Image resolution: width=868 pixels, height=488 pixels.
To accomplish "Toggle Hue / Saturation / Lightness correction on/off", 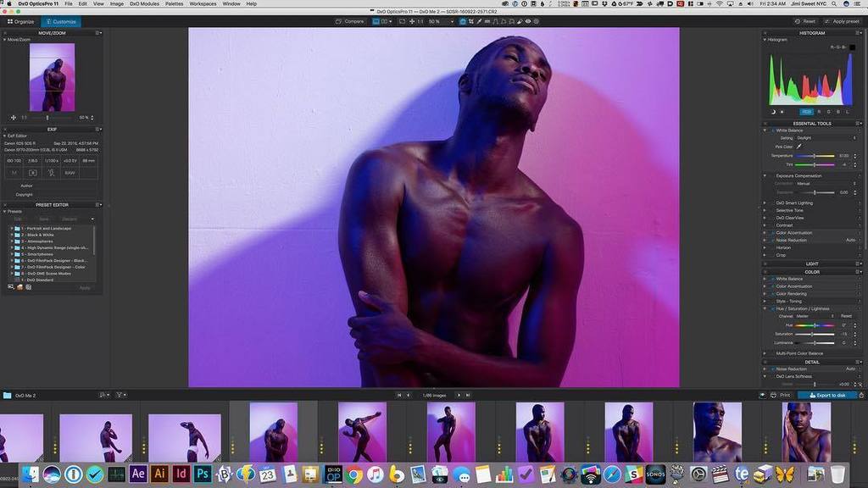I will [x=772, y=308].
